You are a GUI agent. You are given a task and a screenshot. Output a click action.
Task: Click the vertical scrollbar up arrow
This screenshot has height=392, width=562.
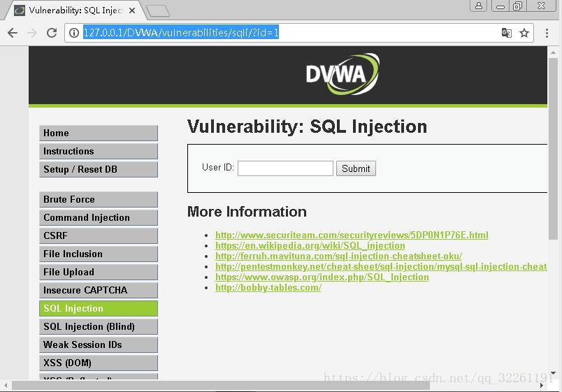click(x=553, y=52)
